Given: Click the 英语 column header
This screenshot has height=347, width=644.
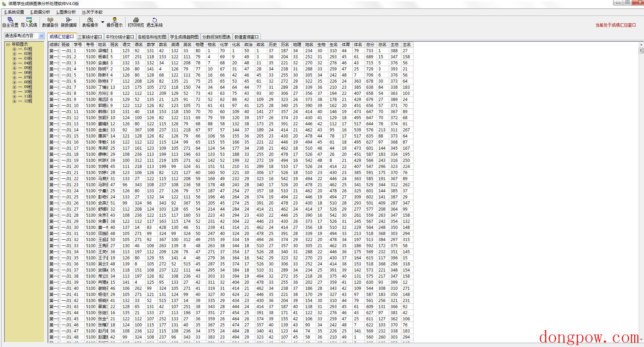Looking at the screenshot, I should coord(175,45).
